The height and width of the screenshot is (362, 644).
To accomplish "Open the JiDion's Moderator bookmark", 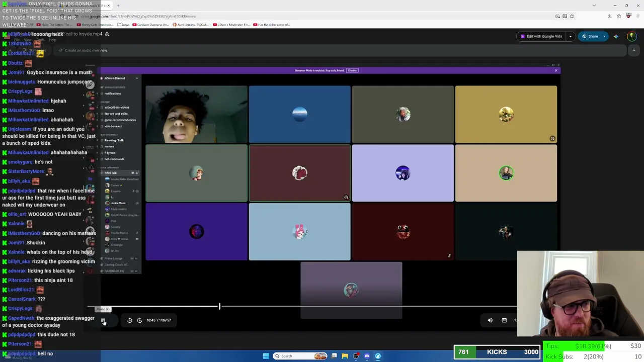I will tap(231, 25).
